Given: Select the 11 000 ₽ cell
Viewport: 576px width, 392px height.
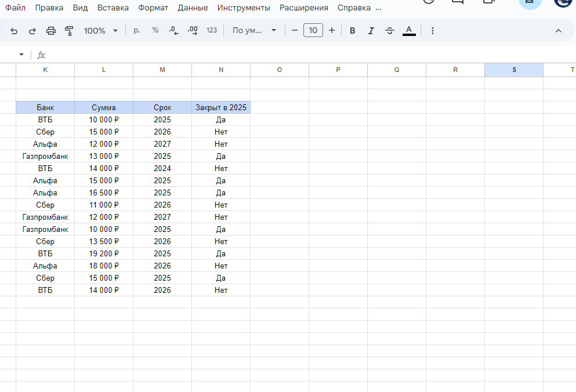Looking at the screenshot, I should pos(104,205).
